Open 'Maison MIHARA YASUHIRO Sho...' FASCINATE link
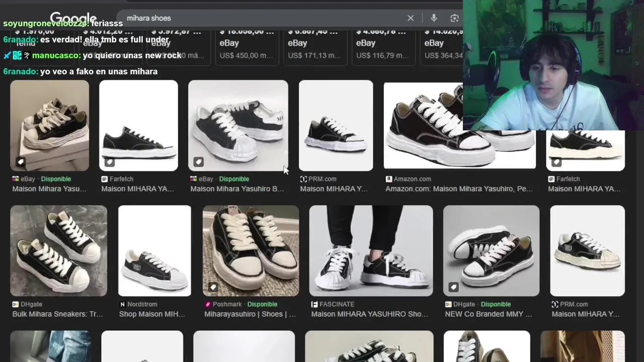The image size is (644, 362). pos(370,314)
